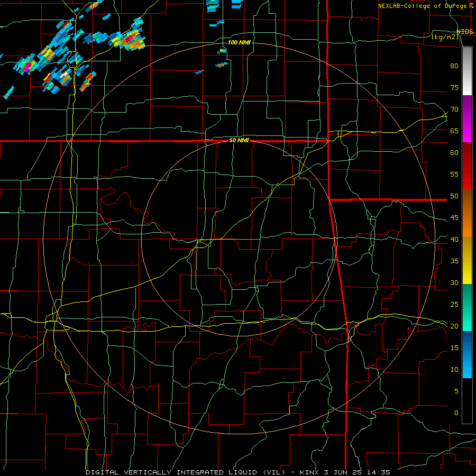
Task: Select the dark red legend band near 60
Action: point(467,154)
